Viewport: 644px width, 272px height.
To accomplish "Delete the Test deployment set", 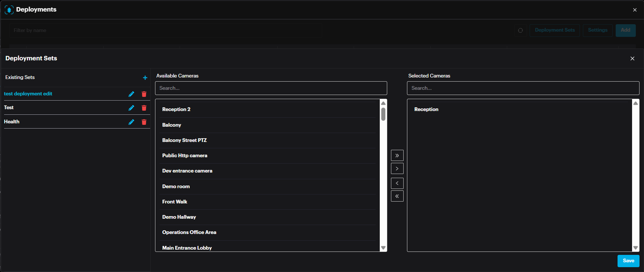I will 144,108.
